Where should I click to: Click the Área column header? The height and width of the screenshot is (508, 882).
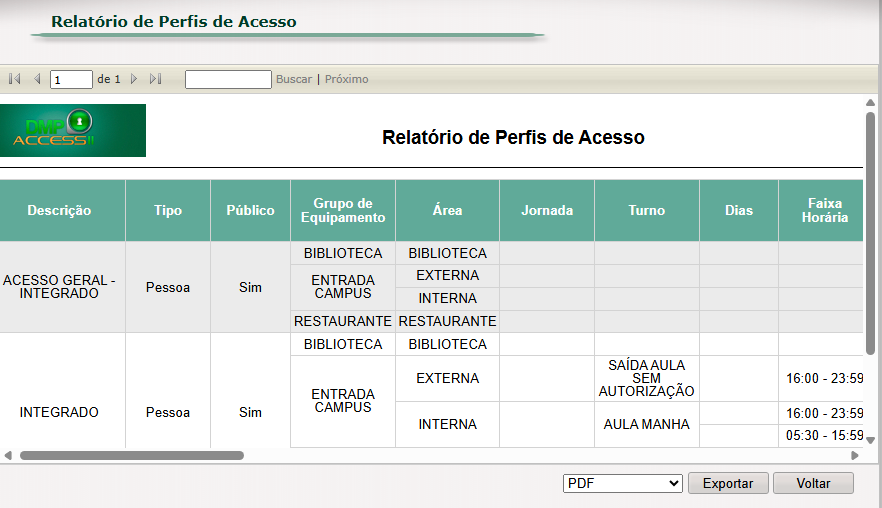click(447, 210)
